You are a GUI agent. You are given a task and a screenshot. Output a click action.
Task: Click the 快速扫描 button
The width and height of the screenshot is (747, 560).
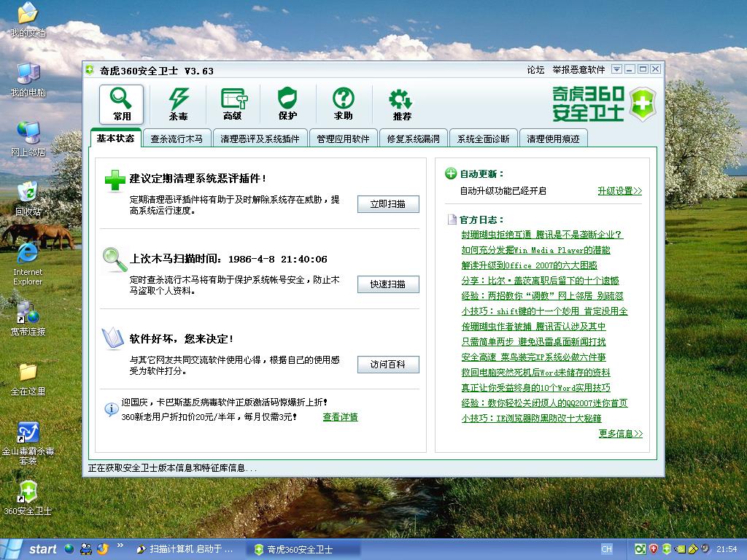[388, 284]
